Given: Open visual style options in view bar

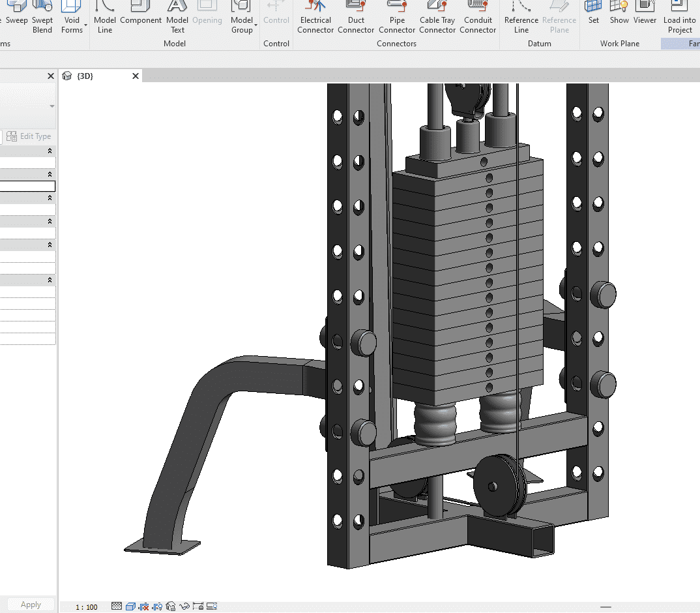Looking at the screenshot, I should click(x=130, y=606).
